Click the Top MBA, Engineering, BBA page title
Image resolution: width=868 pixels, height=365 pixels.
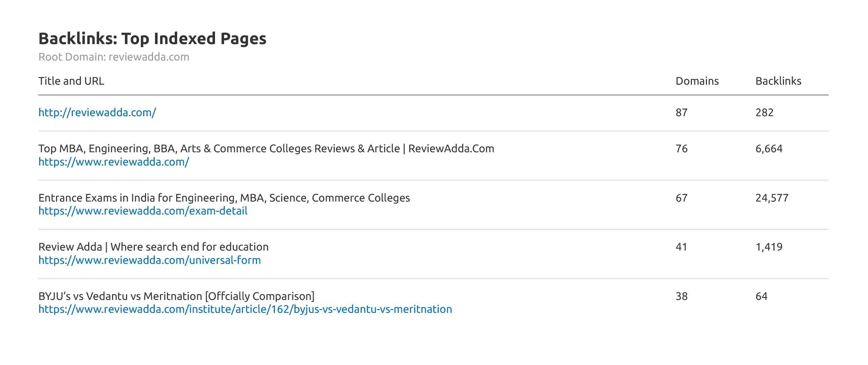(266, 149)
